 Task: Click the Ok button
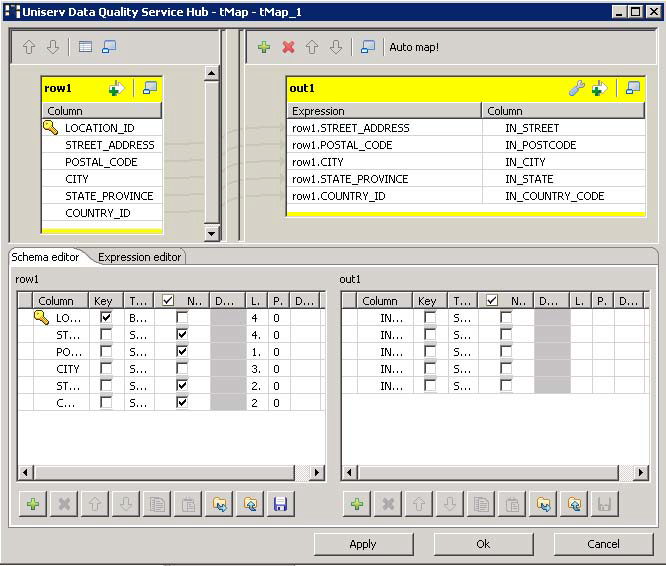point(483,544)
